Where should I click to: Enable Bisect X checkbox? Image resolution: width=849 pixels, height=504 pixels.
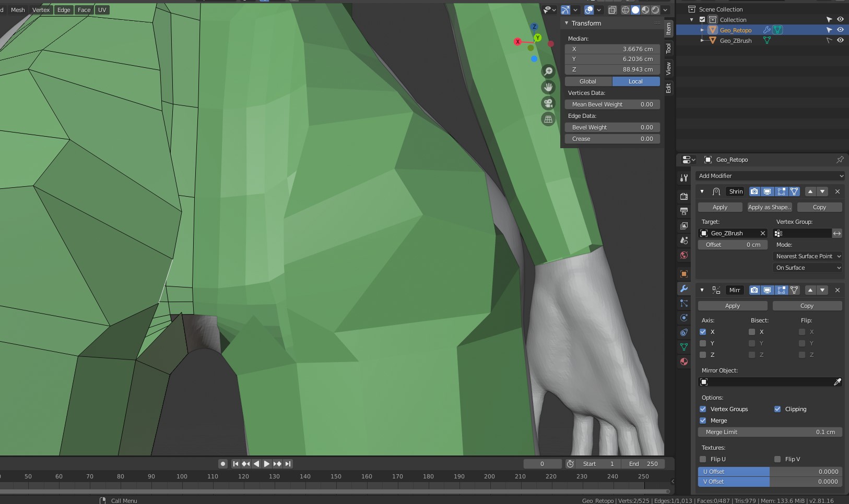[752, 332]
